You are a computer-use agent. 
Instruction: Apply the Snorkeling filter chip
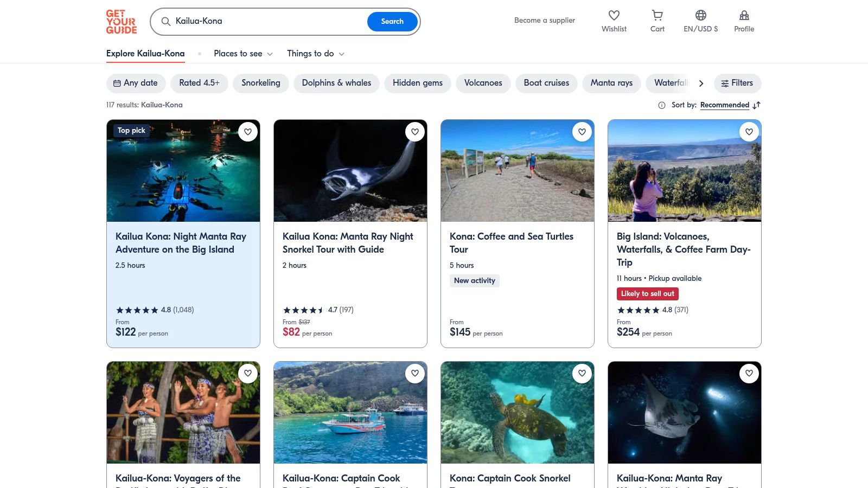[x=260, y=83]
